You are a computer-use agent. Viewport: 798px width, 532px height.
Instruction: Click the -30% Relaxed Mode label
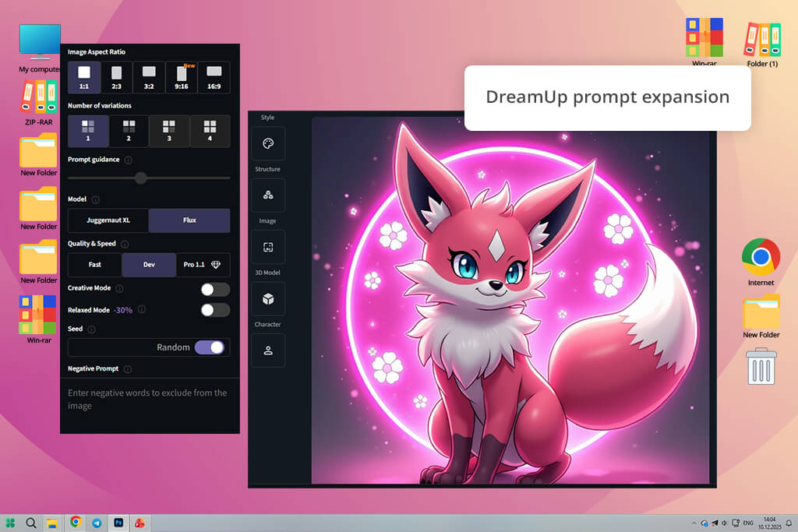coord(122,310)
